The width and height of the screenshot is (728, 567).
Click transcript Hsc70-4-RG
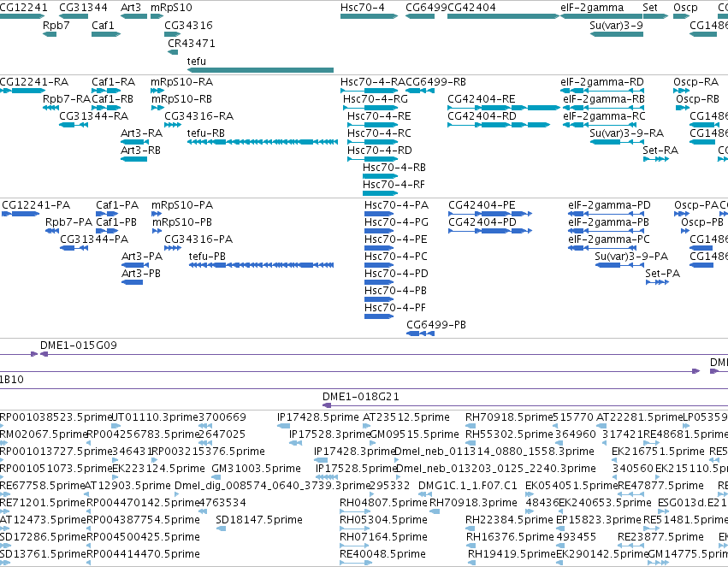(x=370, y=108)
